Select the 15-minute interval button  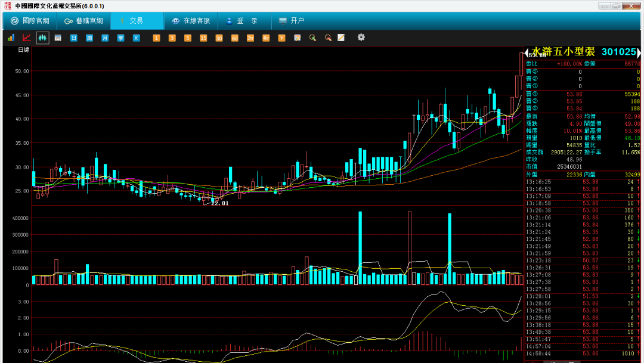[203, 38]
